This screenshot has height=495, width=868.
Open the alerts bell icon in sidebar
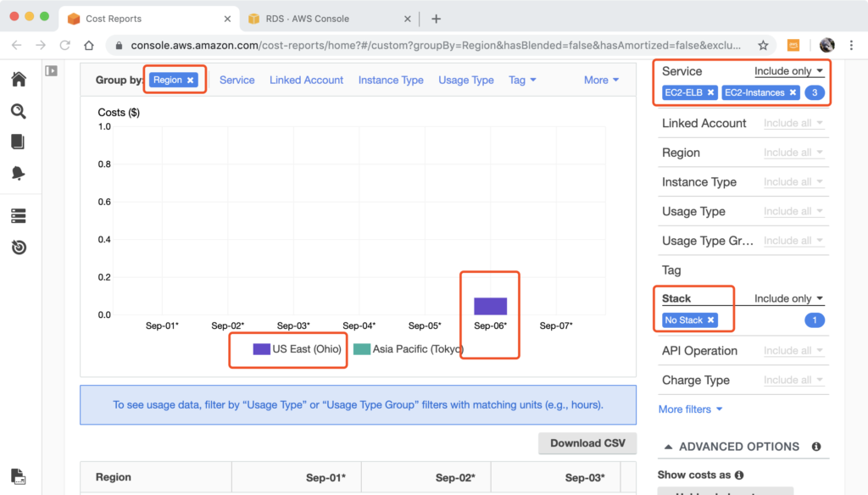click(19, 173)
